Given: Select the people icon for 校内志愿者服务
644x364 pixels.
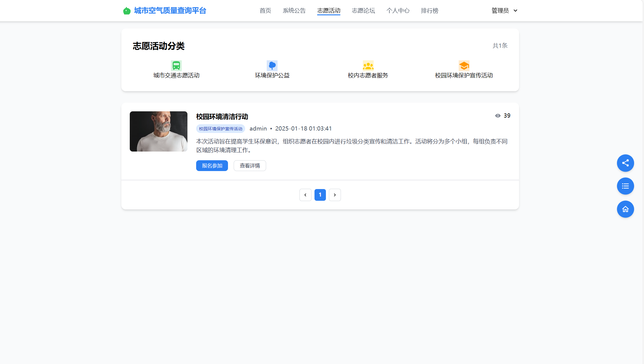Looking at the screenshot, I should pos(368,65).
